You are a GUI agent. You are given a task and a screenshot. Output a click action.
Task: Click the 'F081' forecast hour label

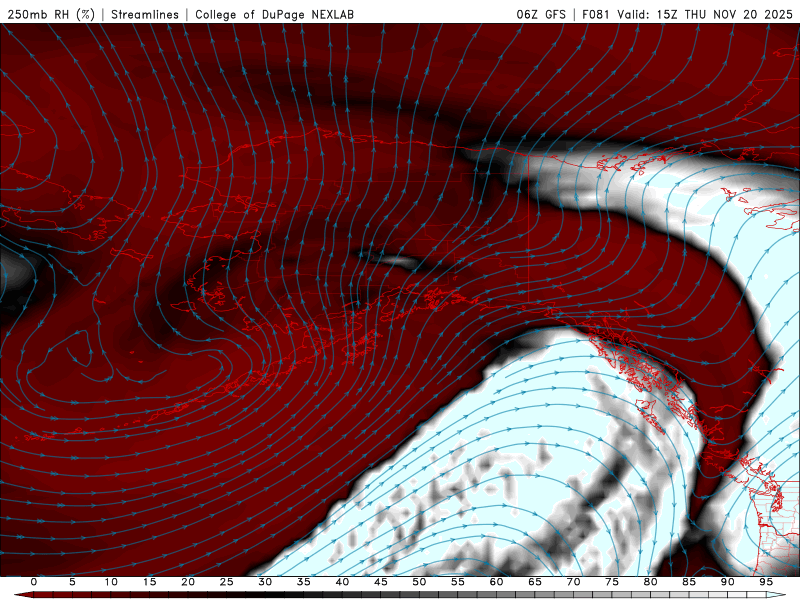(x=596, y=14)
